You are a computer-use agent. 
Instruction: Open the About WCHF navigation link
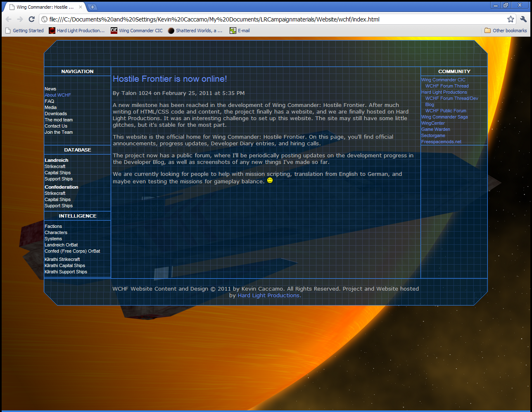click(x=58, y=95)
